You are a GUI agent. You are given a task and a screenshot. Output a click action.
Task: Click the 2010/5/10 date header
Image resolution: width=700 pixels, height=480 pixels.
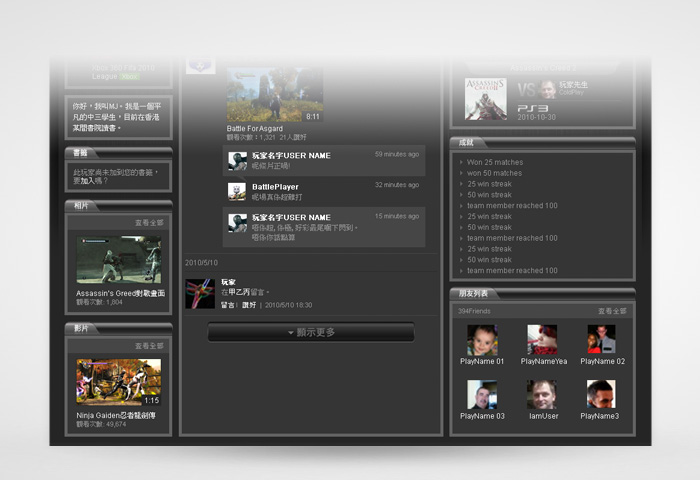(201, 263)
